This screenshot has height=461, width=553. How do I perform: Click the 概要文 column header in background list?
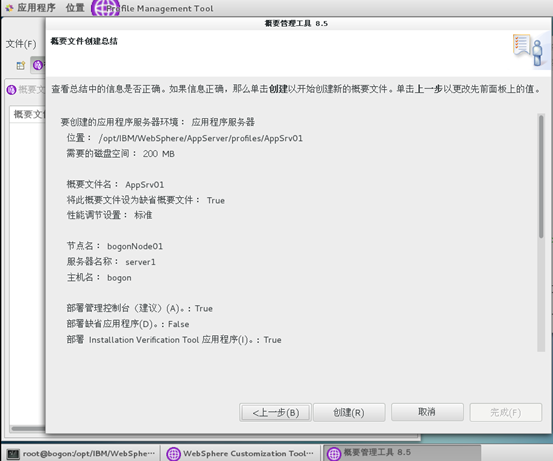(x=28, y=114)
